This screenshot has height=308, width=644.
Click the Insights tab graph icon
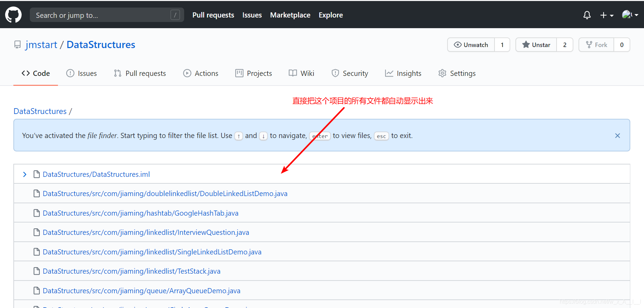pos(389,73)
